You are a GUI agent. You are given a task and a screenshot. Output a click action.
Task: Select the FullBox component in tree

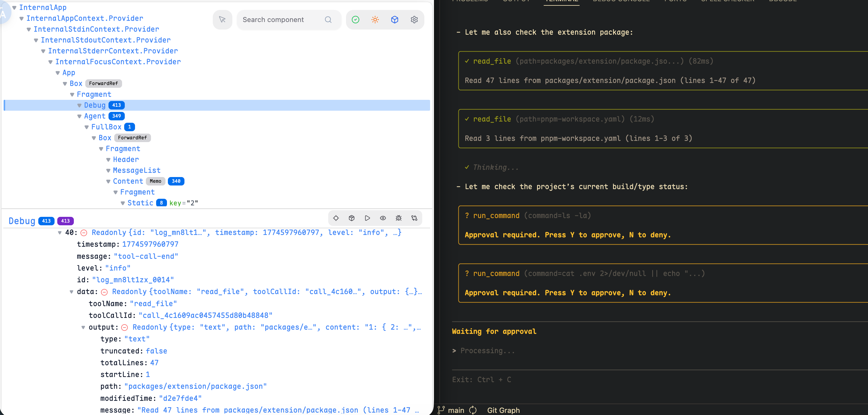point(106,127)
